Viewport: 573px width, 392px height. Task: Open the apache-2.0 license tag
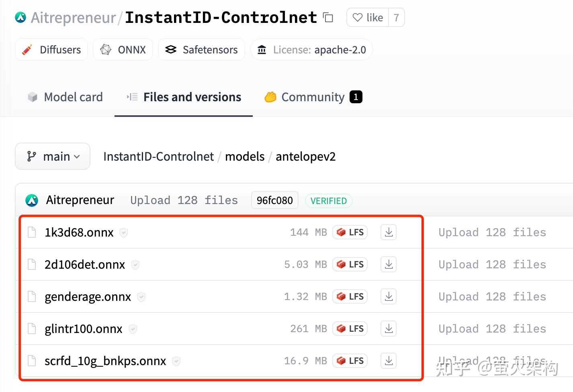pos(312,50)
